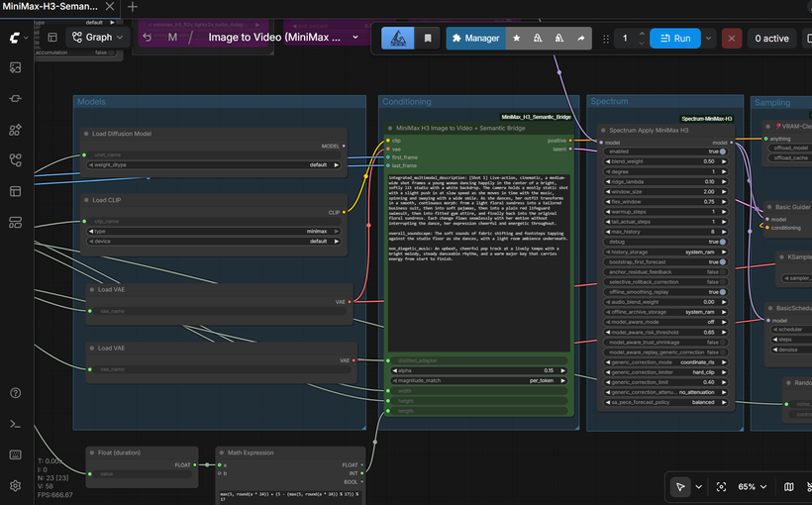Open the ComfyUI logo menu
812x505 pixels.
[x=15, y=38]
